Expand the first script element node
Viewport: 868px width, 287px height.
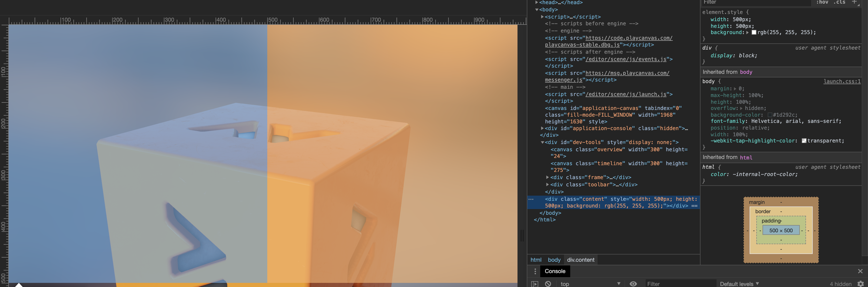pos(542,17)
